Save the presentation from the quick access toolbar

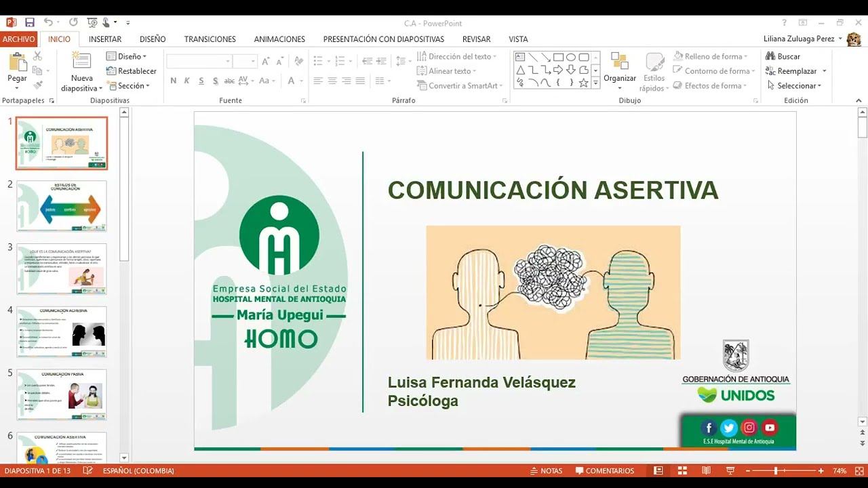[x=29, y=22]
